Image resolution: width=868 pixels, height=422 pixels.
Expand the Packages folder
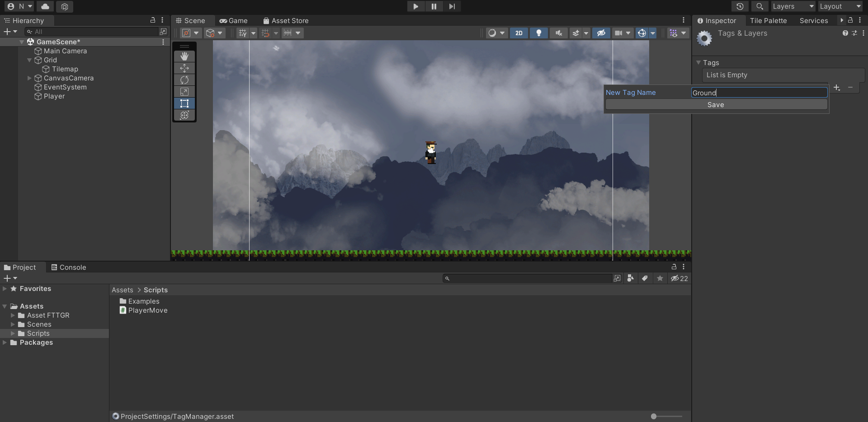click(5, 342)
